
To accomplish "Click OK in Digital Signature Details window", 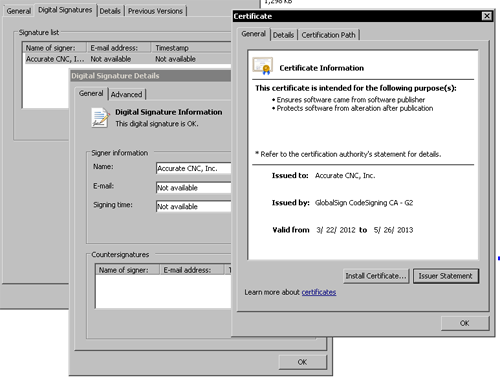I will coord(302,362).
